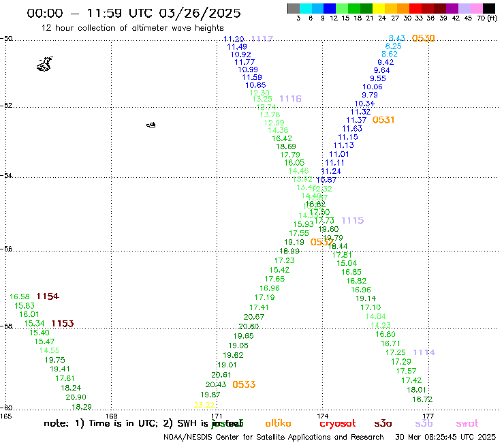Image resolution: width=504 pixels, height=443 pixels.
Task: Click the orange 0530 time marker
Action: click(x=423, y=38)
